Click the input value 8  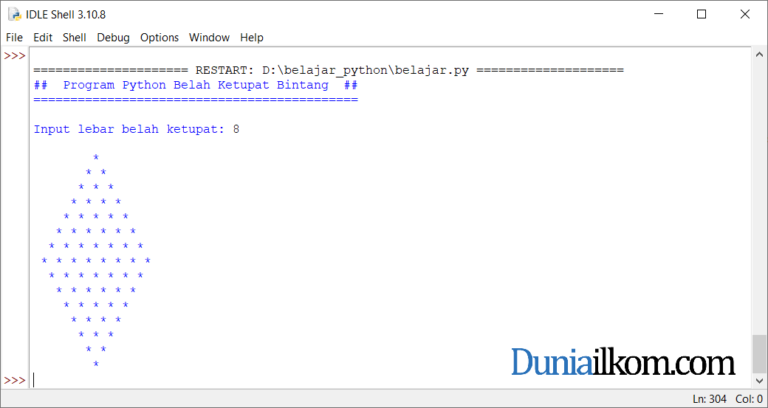236,129
